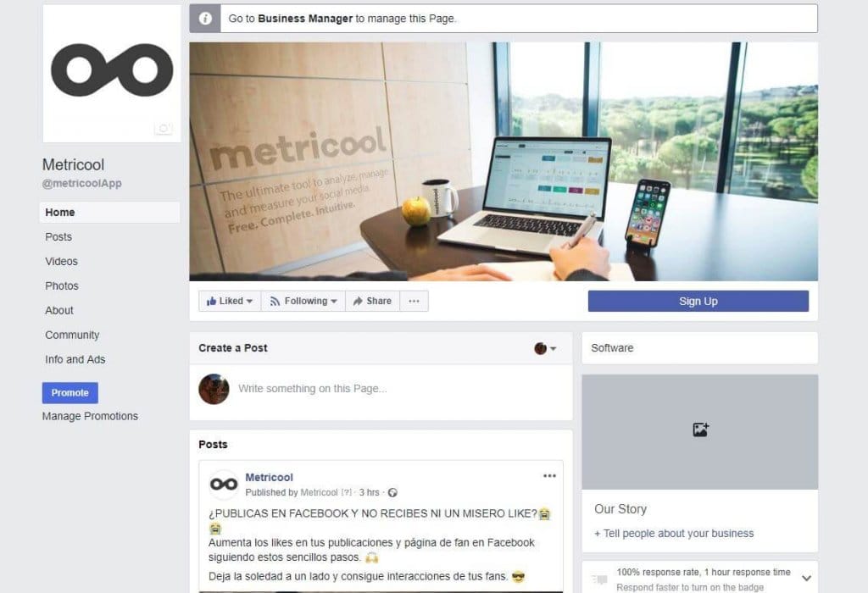Select Info and Ads in sidebar
This screenshot has width=868, height=593.
75,359
